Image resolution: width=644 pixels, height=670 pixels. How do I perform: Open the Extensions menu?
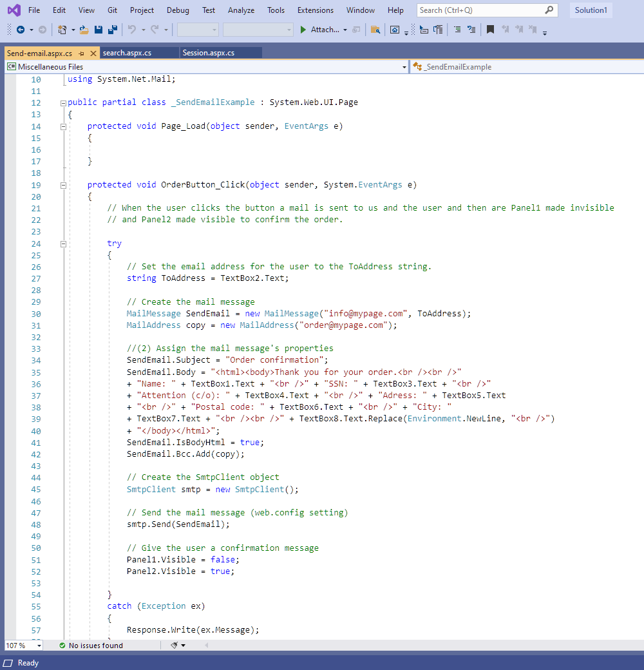(x=316, y=10)
